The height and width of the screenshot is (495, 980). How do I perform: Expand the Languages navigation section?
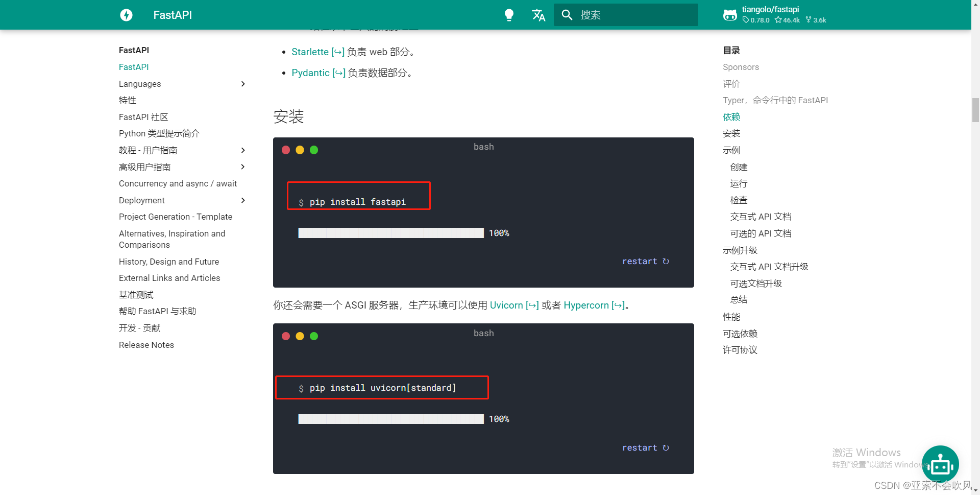click(x=243, y=84)
